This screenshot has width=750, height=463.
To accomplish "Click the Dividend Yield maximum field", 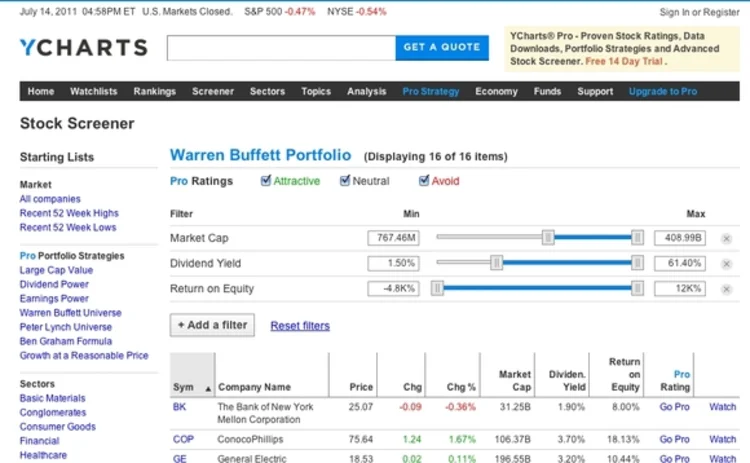I will coord(680,263).
